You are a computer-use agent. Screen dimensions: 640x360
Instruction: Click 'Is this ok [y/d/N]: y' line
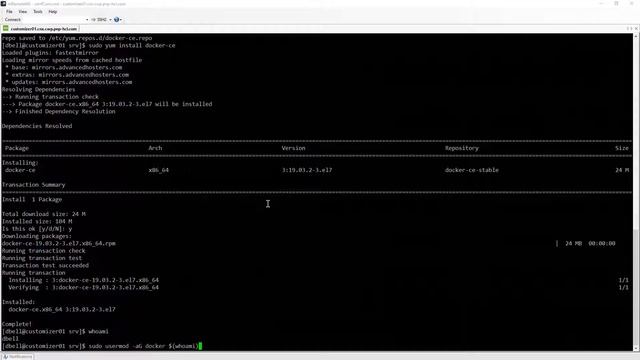37,229
